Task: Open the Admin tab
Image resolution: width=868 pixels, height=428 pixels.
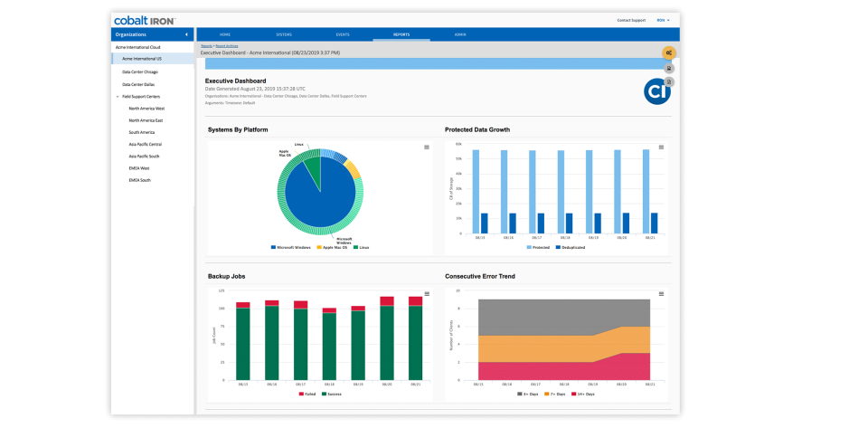Action: pyautogui.click(x=460, y=34)
